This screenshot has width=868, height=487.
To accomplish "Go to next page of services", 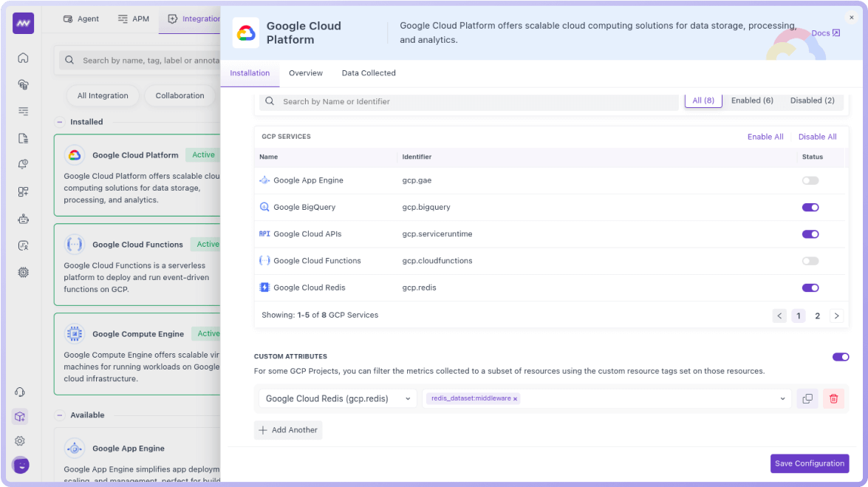I will (x=836, y=316).
